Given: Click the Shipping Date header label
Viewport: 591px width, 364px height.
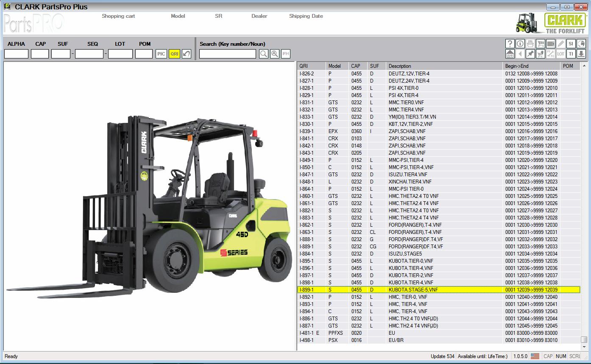Looking at the screenshot, I should pyautogui.click(x=306, y=16).
